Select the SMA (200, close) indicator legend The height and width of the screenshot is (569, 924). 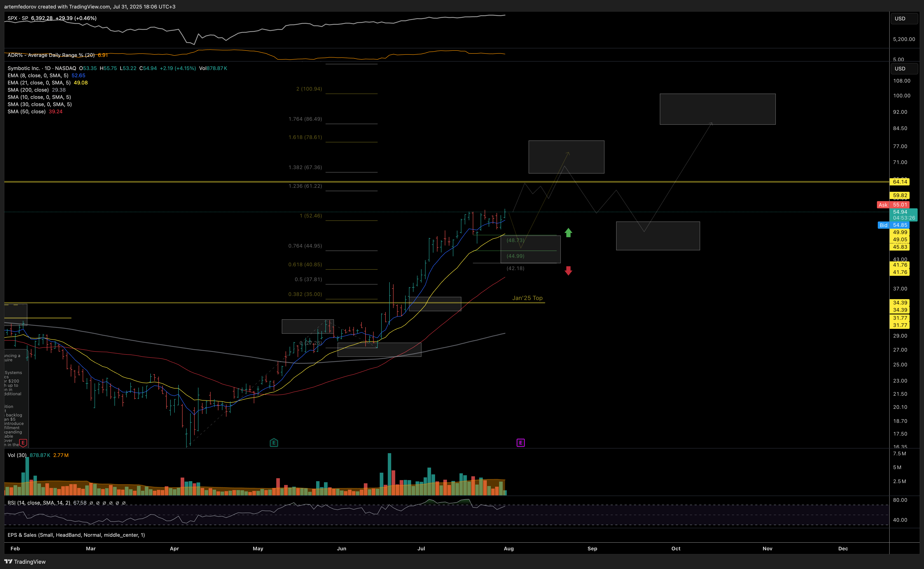click(x=28, y=90)
